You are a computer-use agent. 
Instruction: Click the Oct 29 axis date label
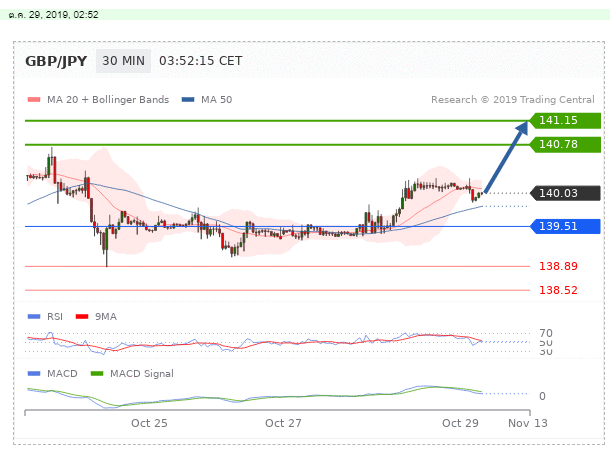(x=460, y=423)
